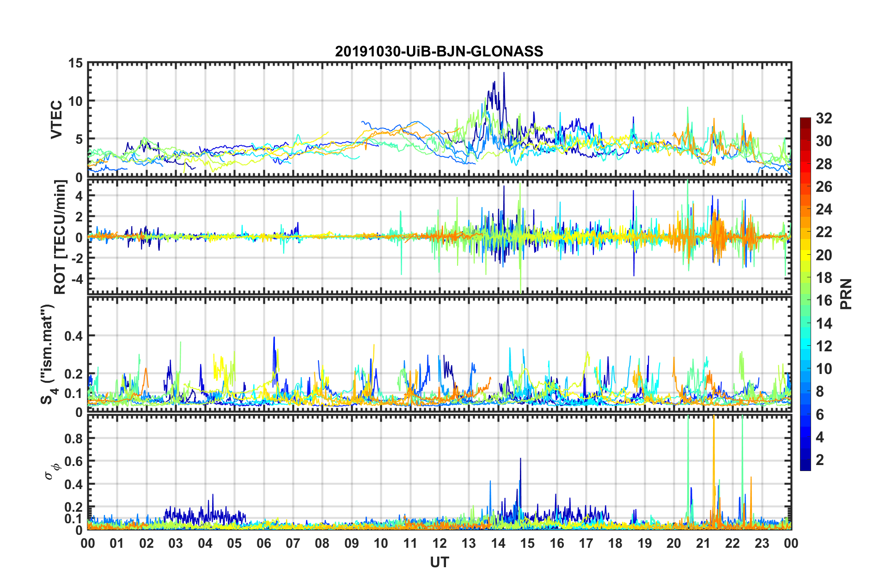Viewport: 879px width, 588px height.
Task: Click x-axis tick label 05
Action: [234, 544]
